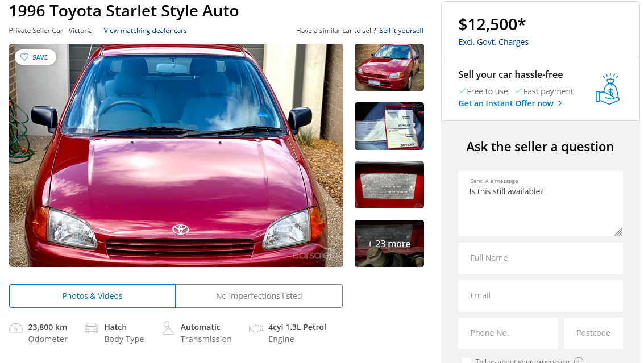This screenshot has height=363, width=644.
Task: Grab the message box resize handle
Action: [618, 231]
